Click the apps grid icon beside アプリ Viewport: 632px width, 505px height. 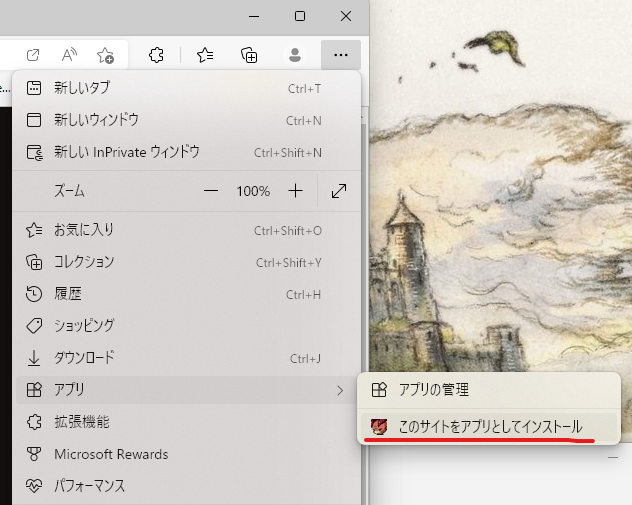tap(34, 390)
